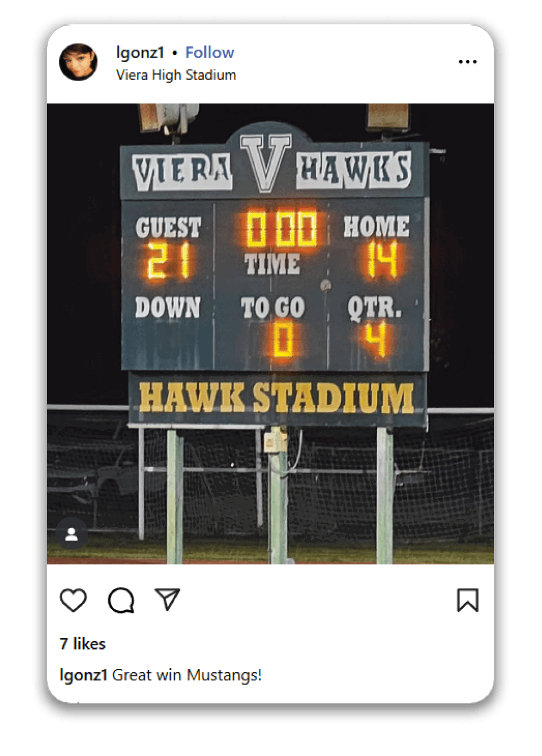This screenshot has height=756, width=542.
Task: Open the three-dot more options menu
Action: [467, 62]
